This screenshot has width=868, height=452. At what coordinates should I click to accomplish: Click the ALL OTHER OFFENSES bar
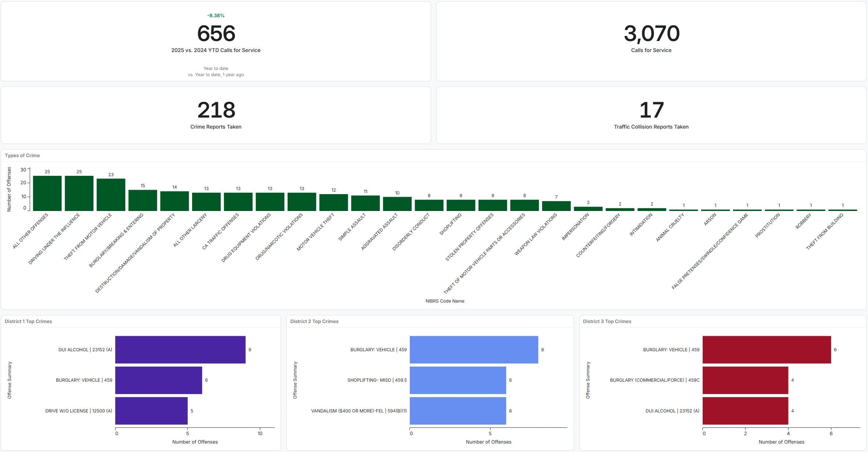(x=47, y=193)
